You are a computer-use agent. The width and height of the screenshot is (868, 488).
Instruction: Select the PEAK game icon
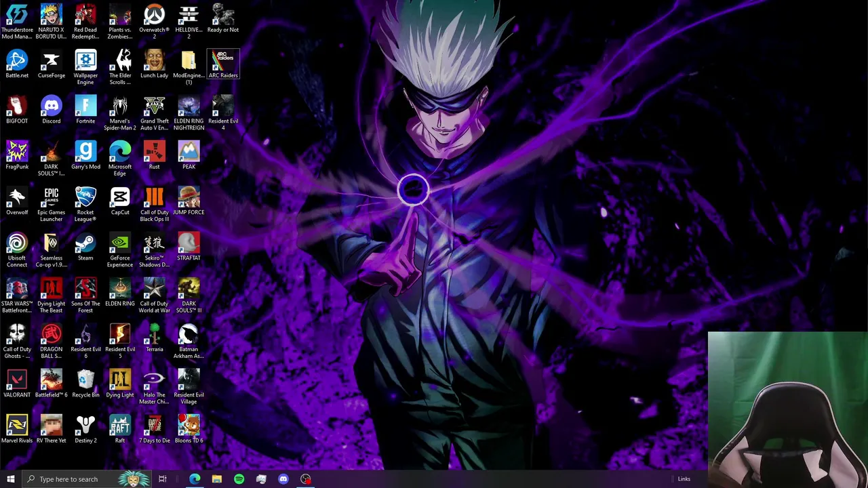189,155
